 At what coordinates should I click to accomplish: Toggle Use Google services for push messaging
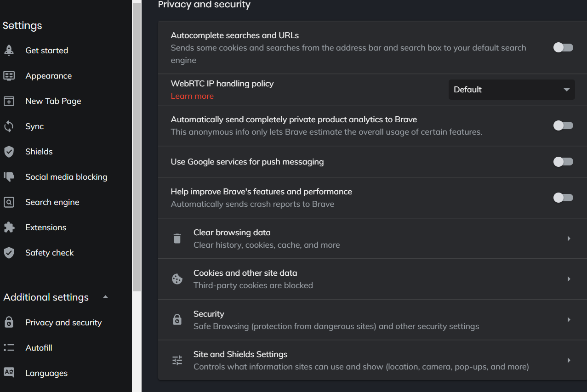(563, 162)
